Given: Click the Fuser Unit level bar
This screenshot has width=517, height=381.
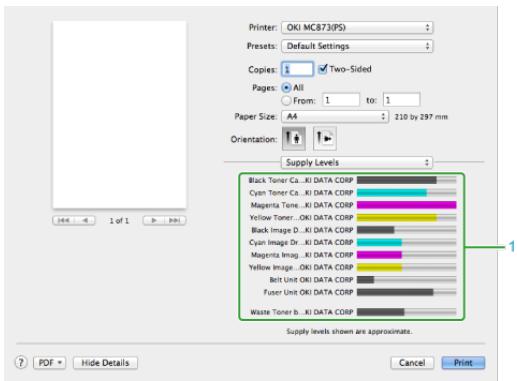Looking at the screenshot, I should 406,292.
